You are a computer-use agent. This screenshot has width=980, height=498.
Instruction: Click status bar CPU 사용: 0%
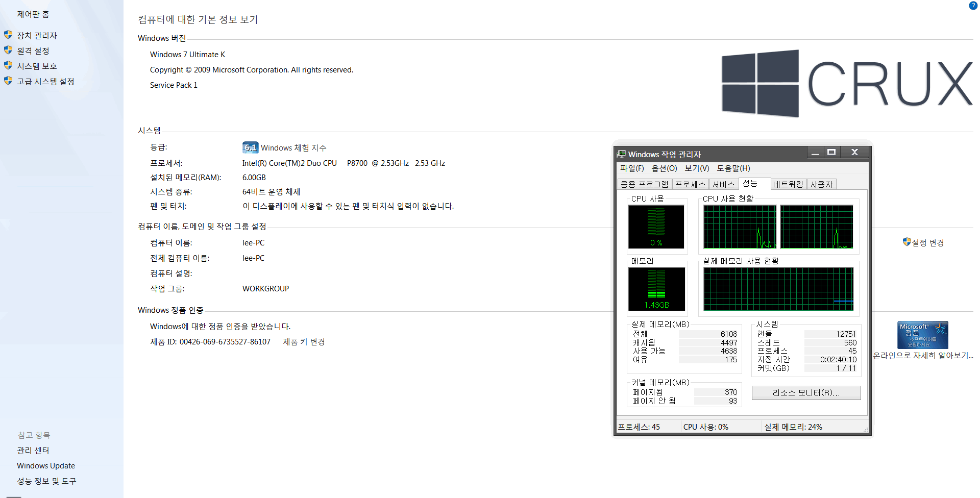pos(706,427)
